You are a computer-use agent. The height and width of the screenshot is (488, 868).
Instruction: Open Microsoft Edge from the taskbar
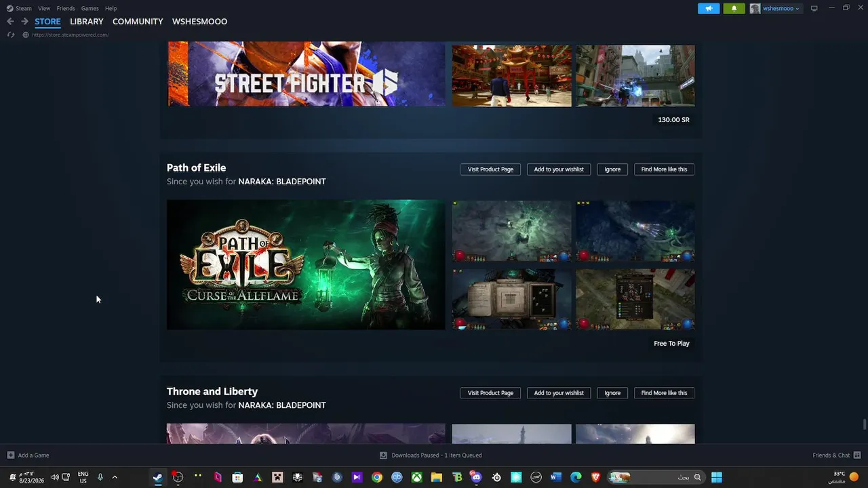pyautogui.click(x=576, y=477)
